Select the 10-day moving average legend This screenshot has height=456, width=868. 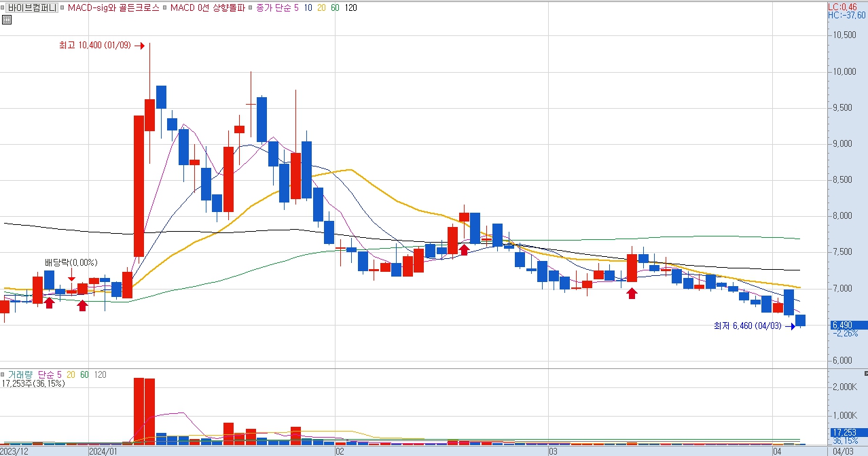[308, 7]
